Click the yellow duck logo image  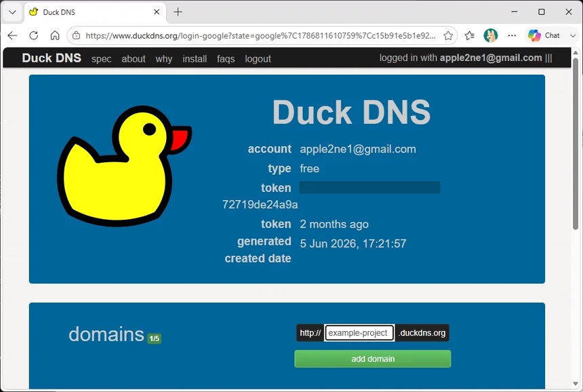pos(124,166)
